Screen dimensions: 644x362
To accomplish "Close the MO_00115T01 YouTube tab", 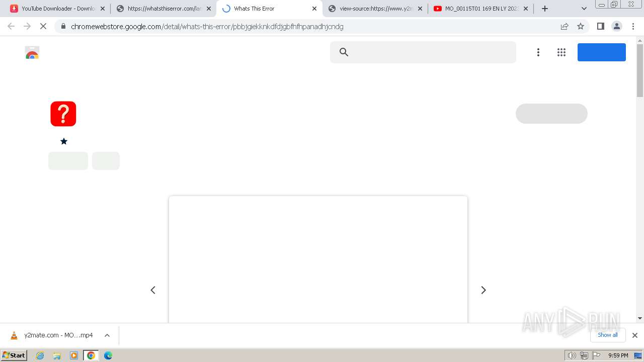I will pos(526,9).
